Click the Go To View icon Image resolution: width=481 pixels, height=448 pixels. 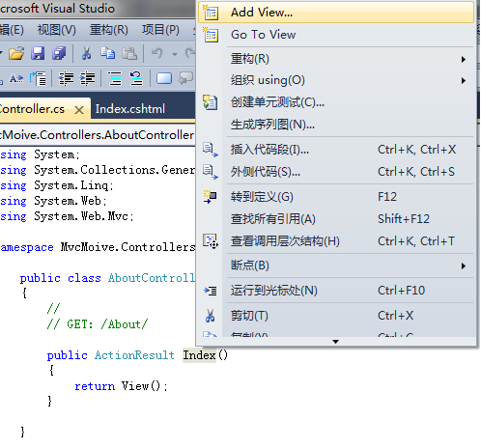click(211, 35)
